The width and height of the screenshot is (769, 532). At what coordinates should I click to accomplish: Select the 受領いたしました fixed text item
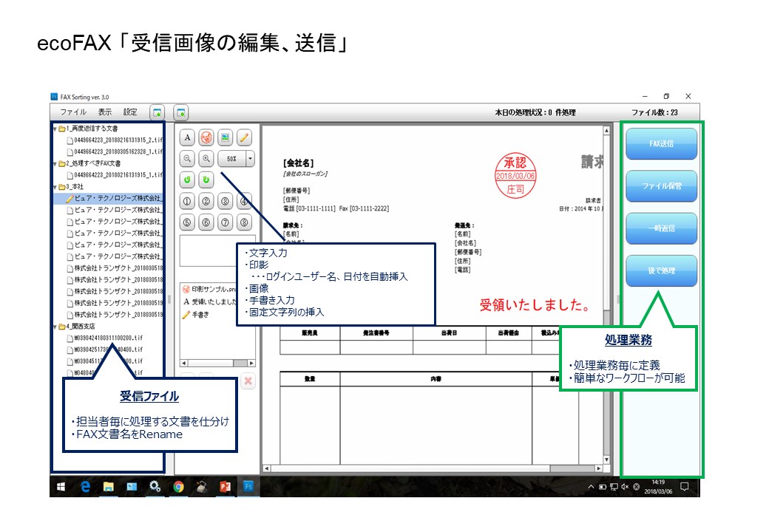[x=210, y=301]
